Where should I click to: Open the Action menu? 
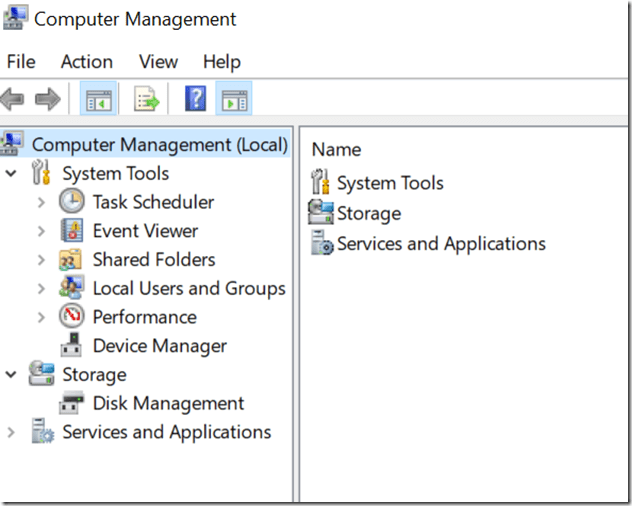click(86, 62)
